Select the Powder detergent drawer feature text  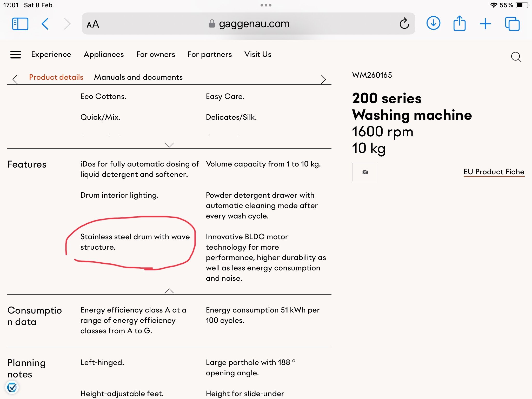pyautogui.click(x=262, y=205)
